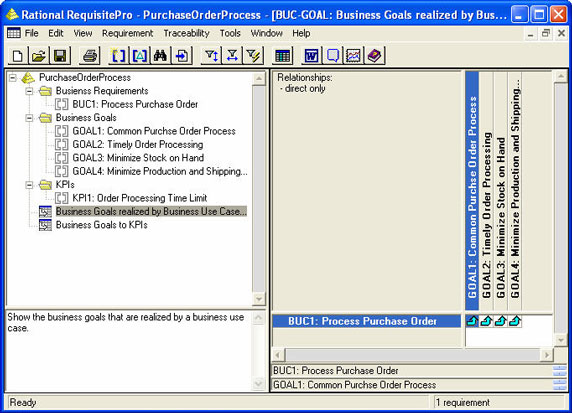Click explorer tree scrollbar up arrow
The width and height of the screenshot is (572, 413).
(259, 78)
